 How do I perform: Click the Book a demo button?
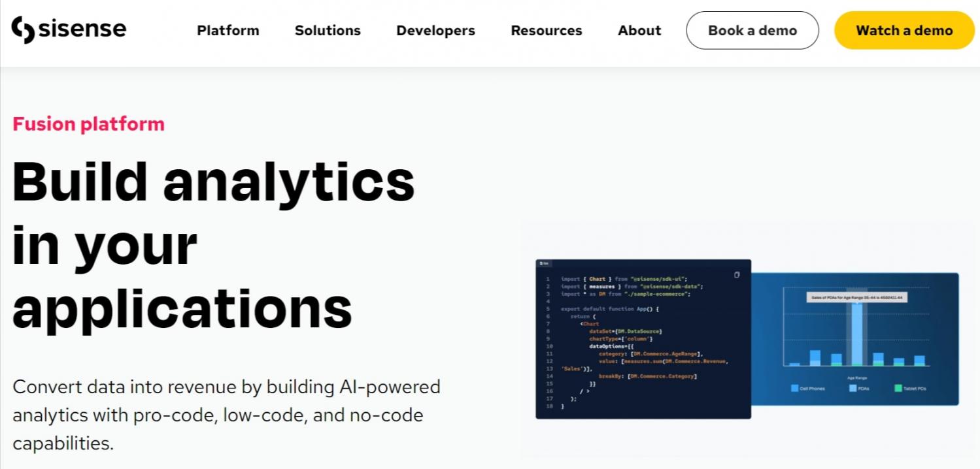click(752, 30)
